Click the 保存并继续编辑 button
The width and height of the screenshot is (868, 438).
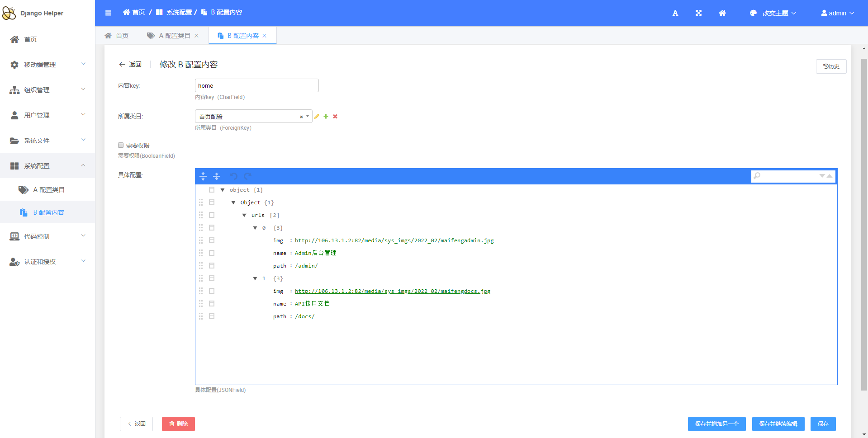778,424
